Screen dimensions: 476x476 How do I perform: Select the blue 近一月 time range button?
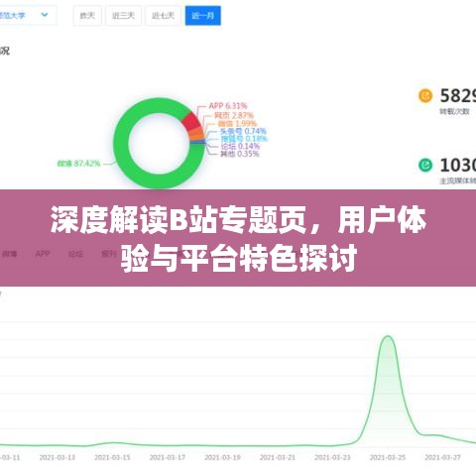(202, 15)
